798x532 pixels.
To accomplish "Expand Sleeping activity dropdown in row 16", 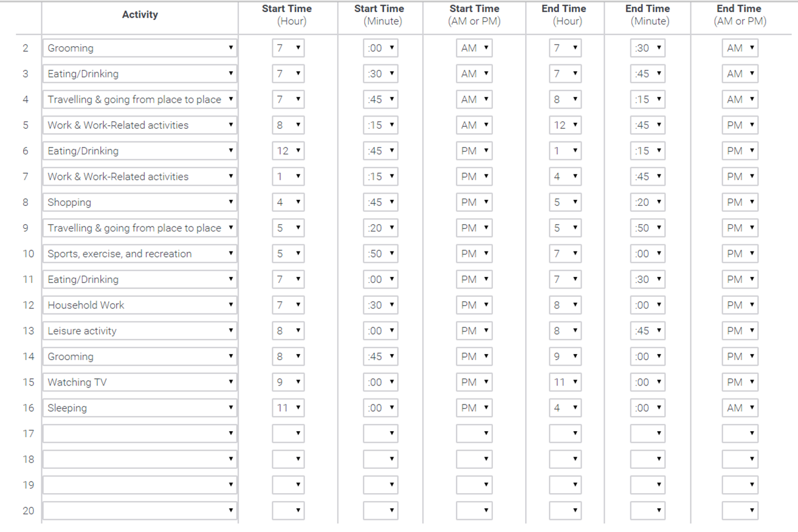I will click(x=139, y=408).
